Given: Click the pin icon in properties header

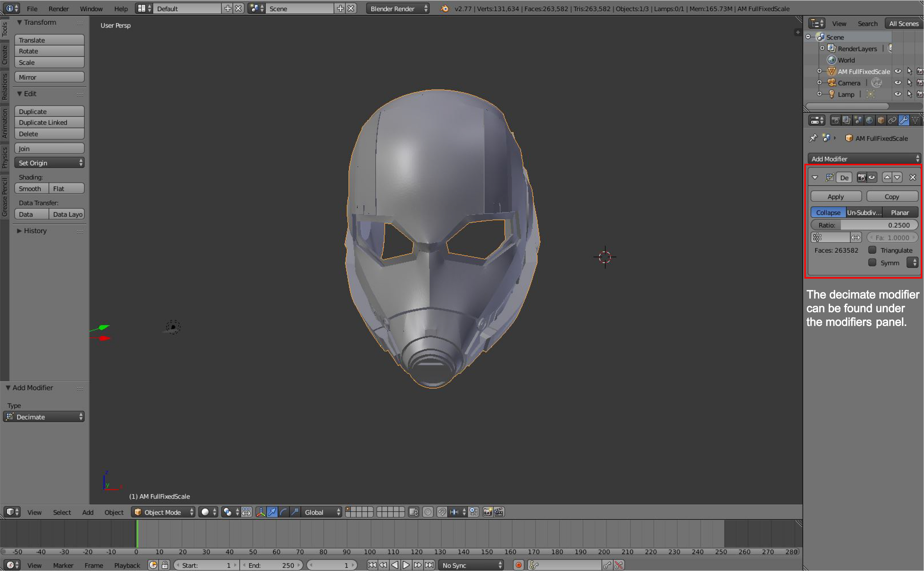Looking at the screenshot, I should pos(813,138).
